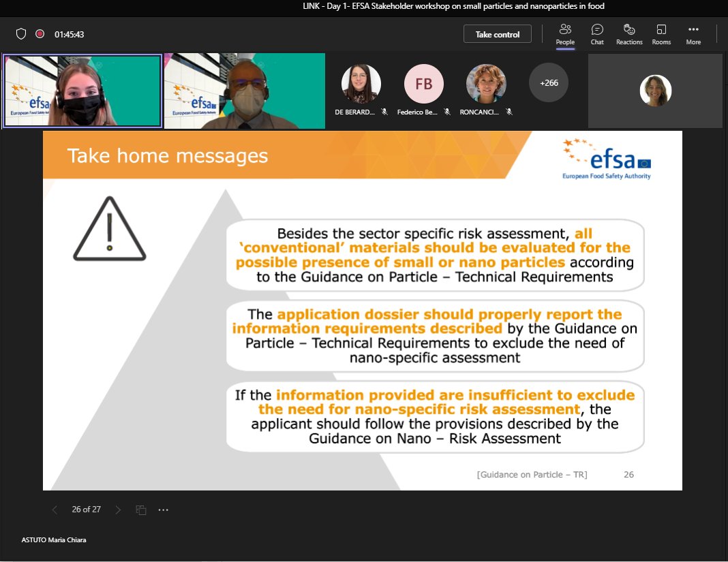Open the Reactions picker
This screenshot has width=728, height=562.
pyautogui.click(x=628, y=34)
